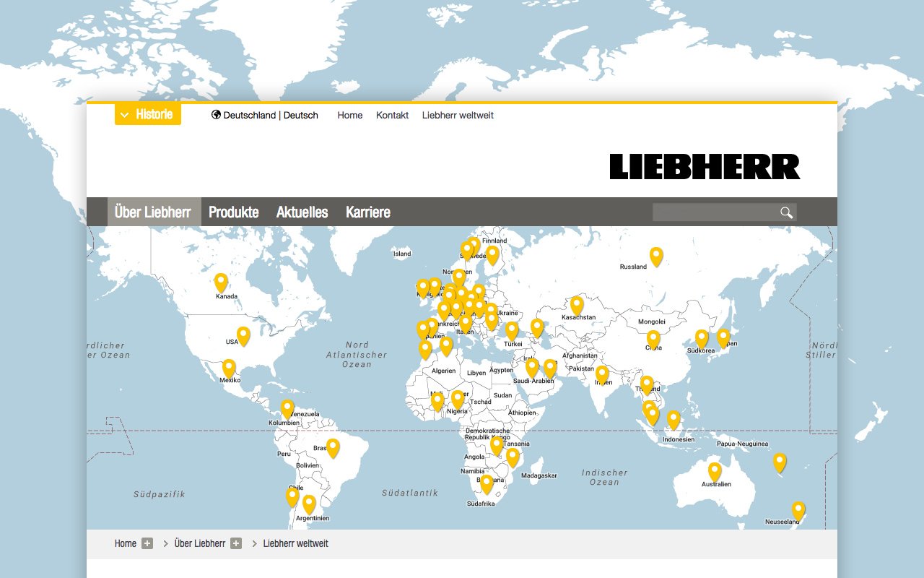Click the LIEBHERR logo

coord(705,167)
